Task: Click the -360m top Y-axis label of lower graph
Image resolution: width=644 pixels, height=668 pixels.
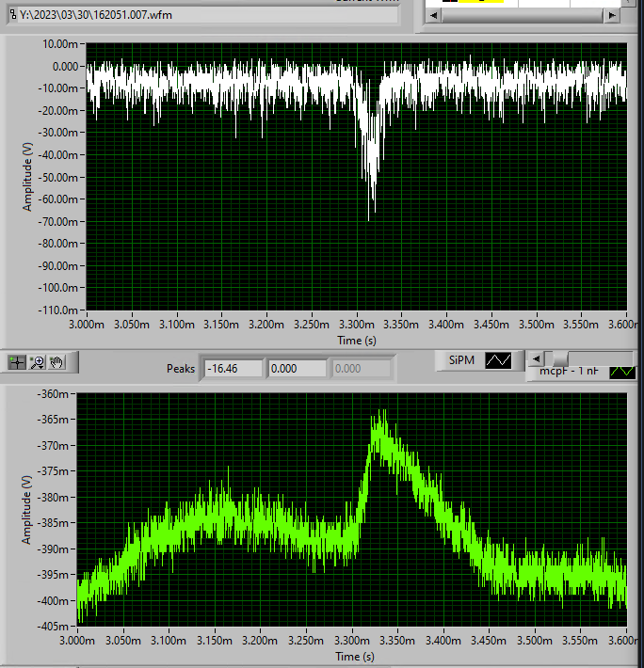Action: (53, 394)
